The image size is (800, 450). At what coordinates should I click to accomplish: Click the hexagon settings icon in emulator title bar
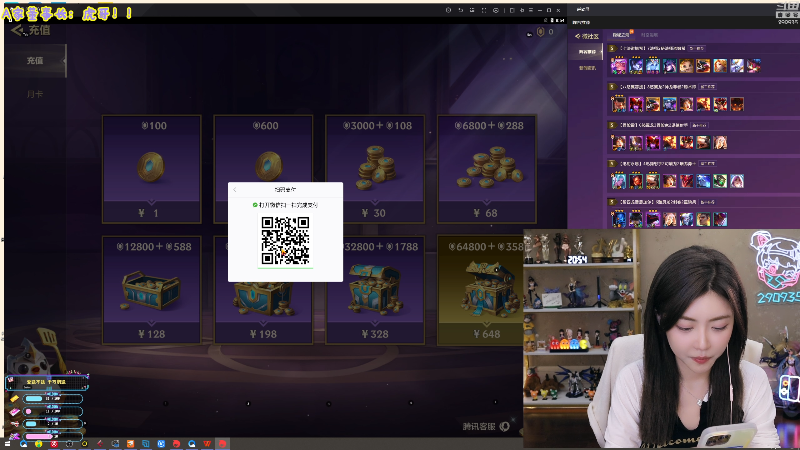(x=448, y=10)
